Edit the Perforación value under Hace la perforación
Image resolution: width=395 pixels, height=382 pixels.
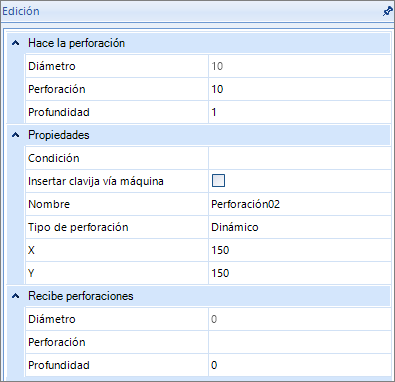point(300,89)
